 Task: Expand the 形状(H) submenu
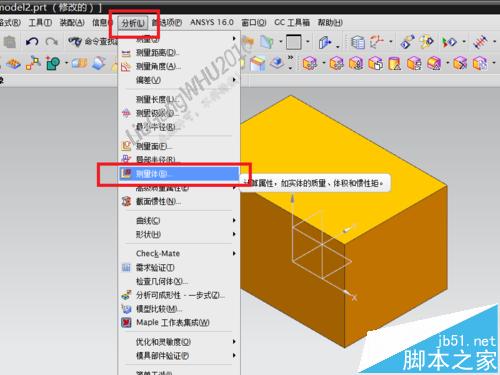pyautogui.click(x=179, y=234)
